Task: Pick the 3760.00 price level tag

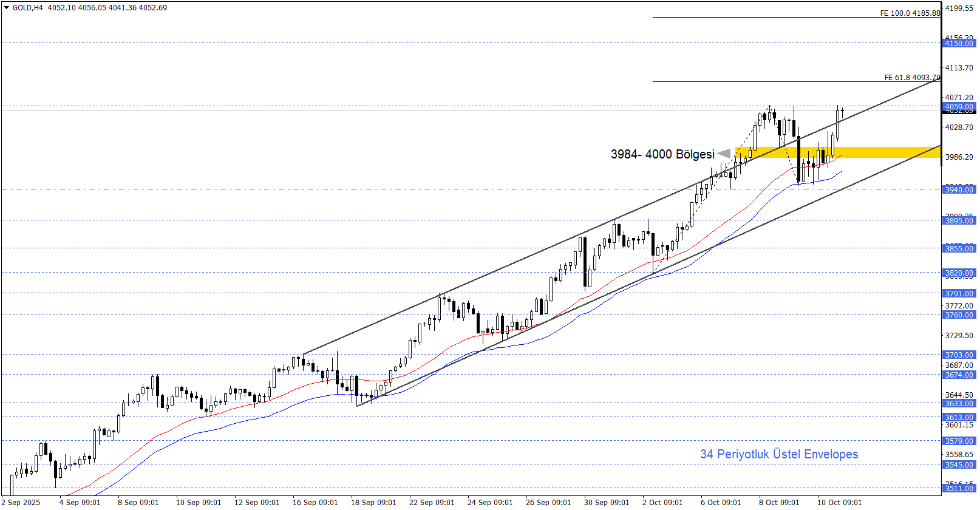Action: pos(959,315)
